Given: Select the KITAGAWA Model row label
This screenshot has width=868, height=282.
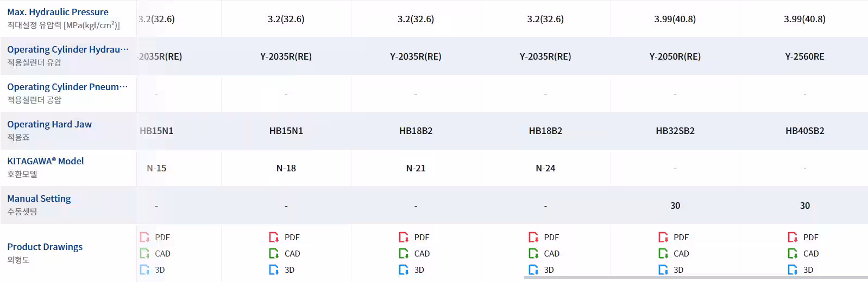Looking at the screenshot, I should coord(46,161).
